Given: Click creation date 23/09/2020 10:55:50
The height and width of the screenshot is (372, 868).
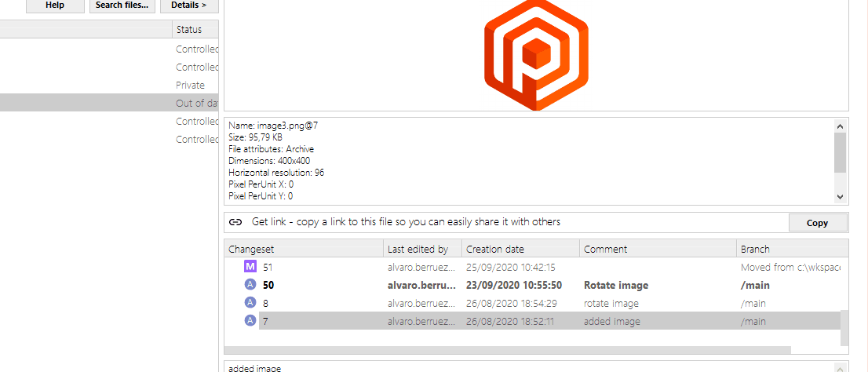Looking at the screenshot, I should (514, 286).
